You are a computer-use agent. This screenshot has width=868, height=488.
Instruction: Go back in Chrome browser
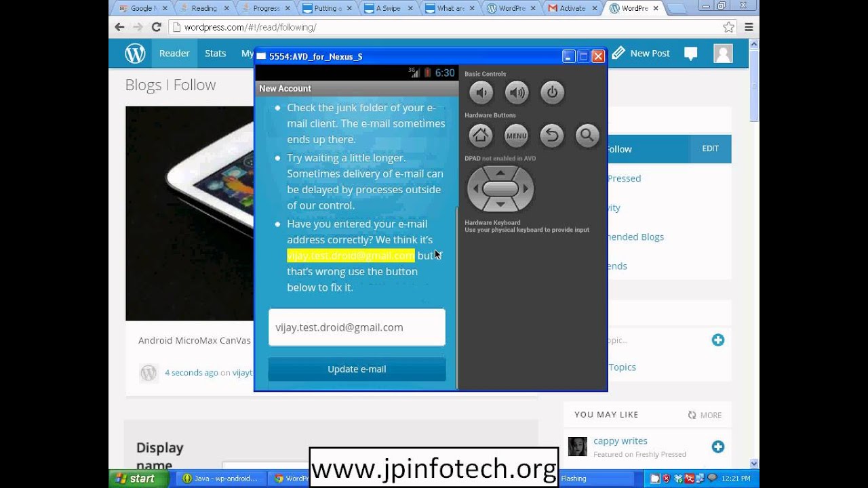[119, 27]
